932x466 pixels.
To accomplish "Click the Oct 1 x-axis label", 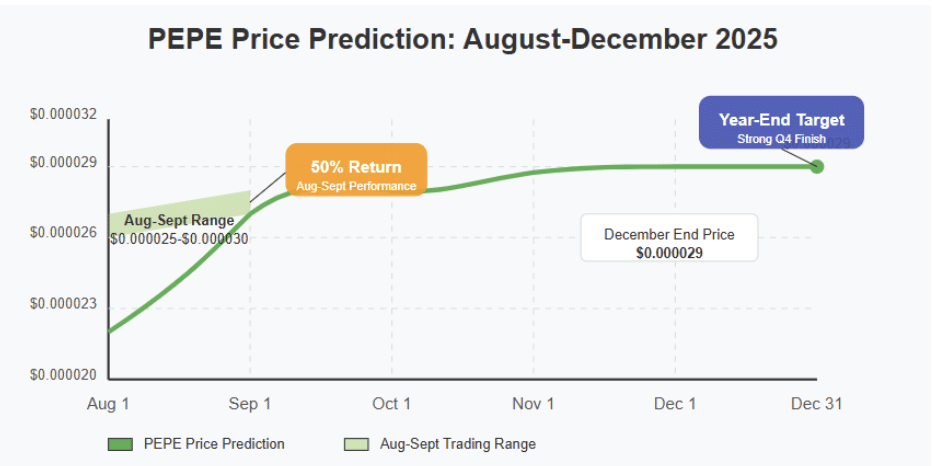I will tap(391, 404).
